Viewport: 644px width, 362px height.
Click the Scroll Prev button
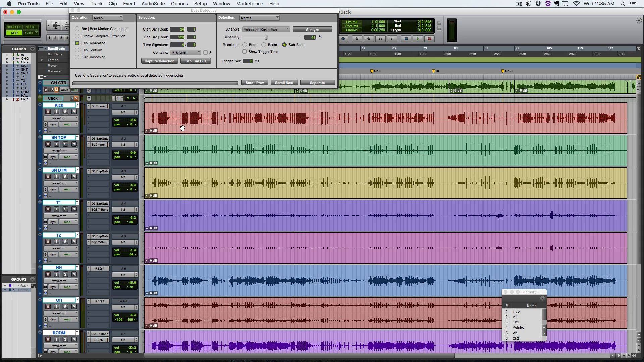point(255,83)
